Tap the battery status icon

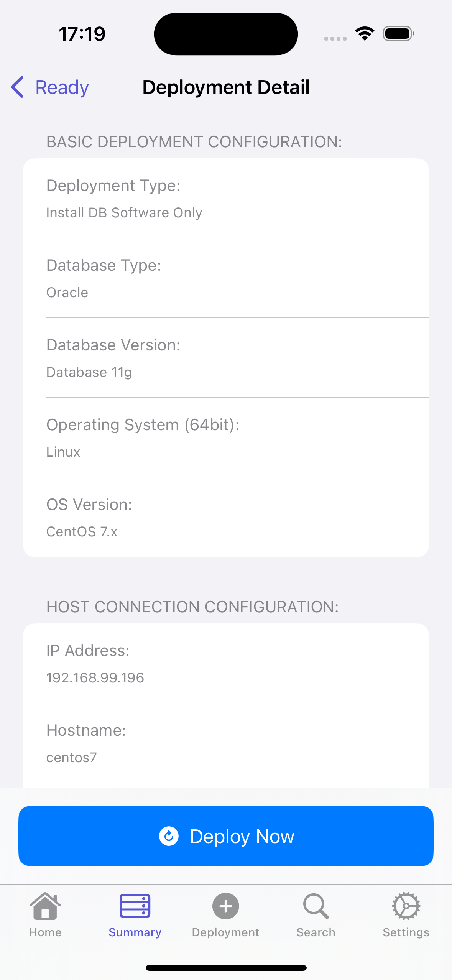[399, 34]
